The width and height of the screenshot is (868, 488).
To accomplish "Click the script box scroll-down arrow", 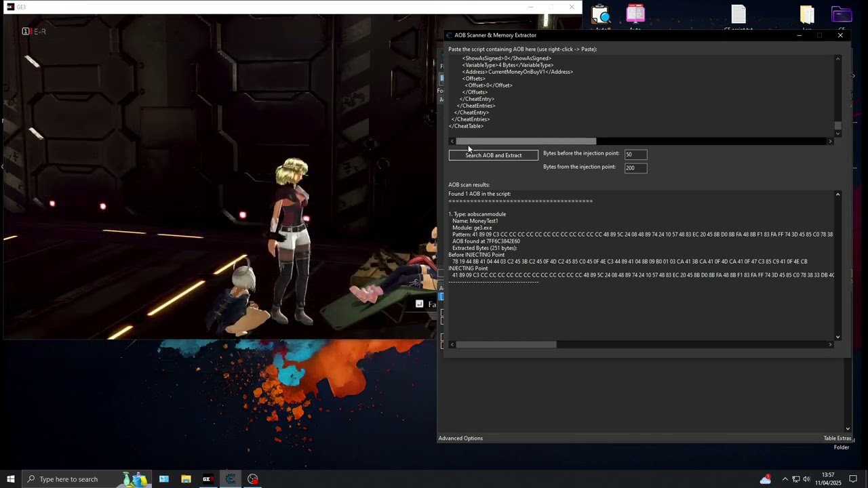I will [837, 134].
